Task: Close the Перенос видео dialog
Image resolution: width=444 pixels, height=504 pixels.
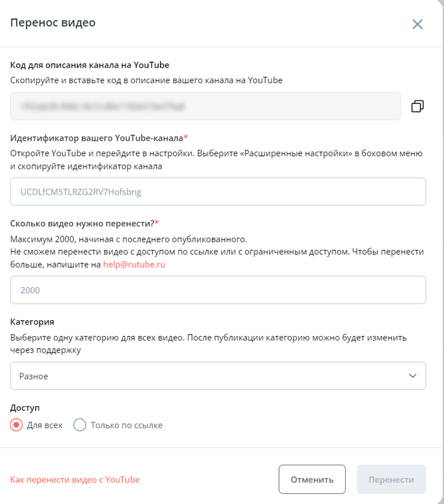Action: pyautogui.click(x=417, y=24)
